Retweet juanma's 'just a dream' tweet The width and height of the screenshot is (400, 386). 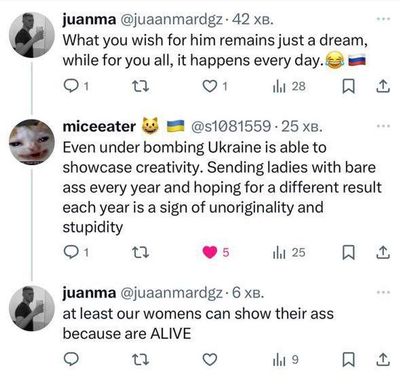pos(141,87)
